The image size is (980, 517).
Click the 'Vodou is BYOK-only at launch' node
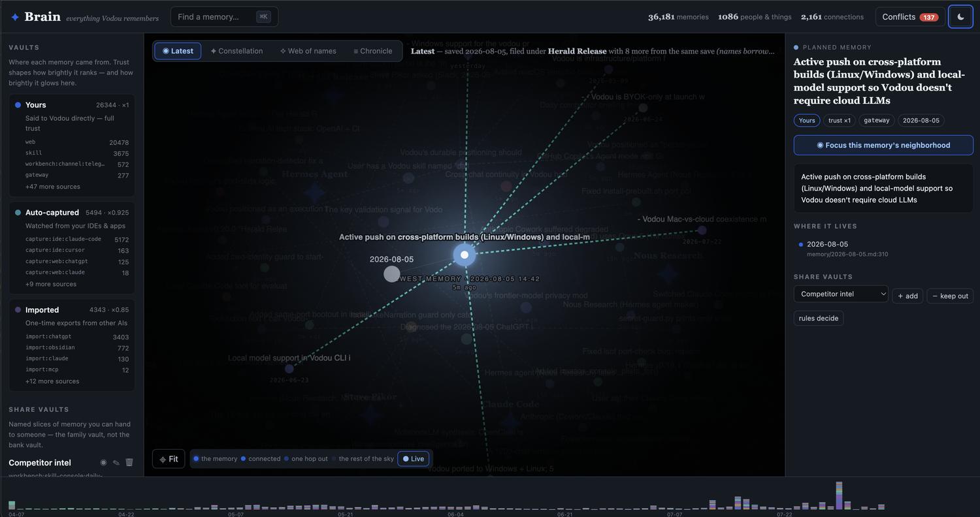point(643,108)
